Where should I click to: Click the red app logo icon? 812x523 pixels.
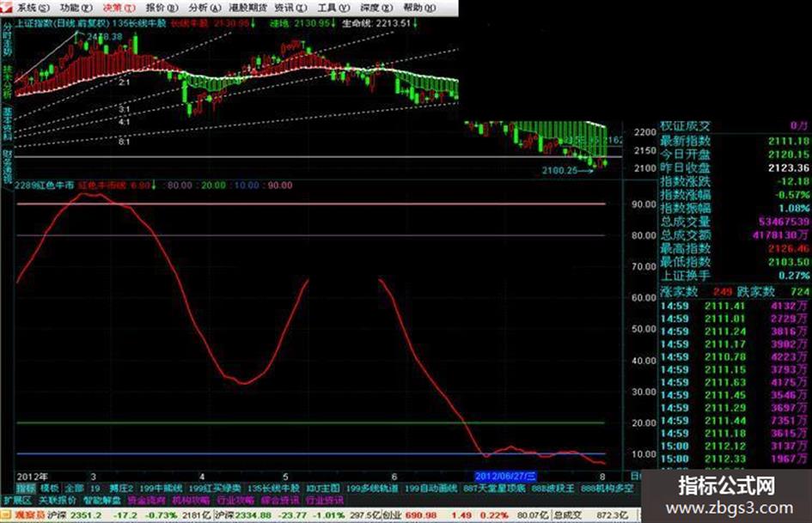(x=7, y=7)
